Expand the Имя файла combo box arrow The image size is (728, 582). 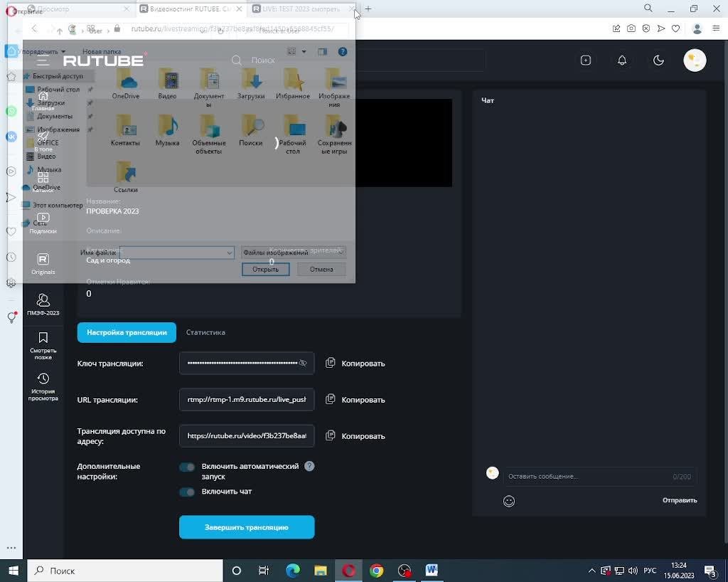point(230,253)
